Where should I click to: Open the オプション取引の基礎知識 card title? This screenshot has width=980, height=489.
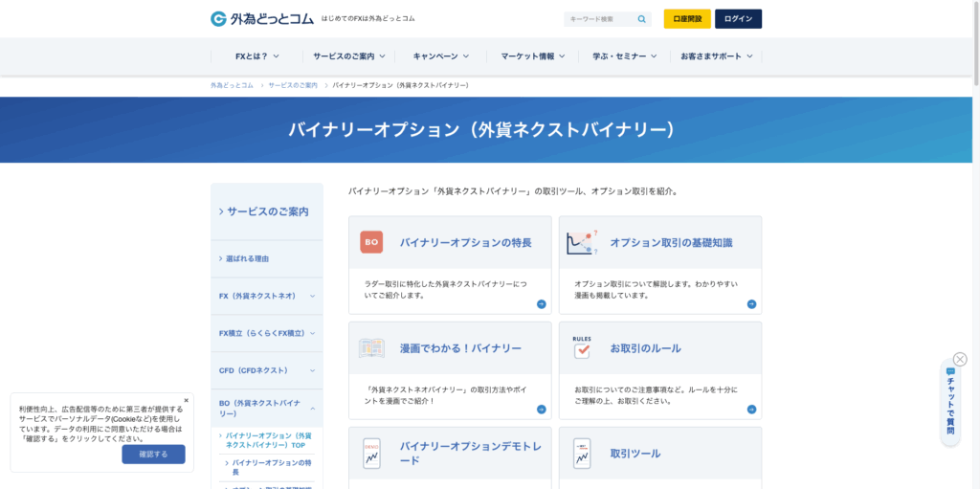[x=671, y=243]
